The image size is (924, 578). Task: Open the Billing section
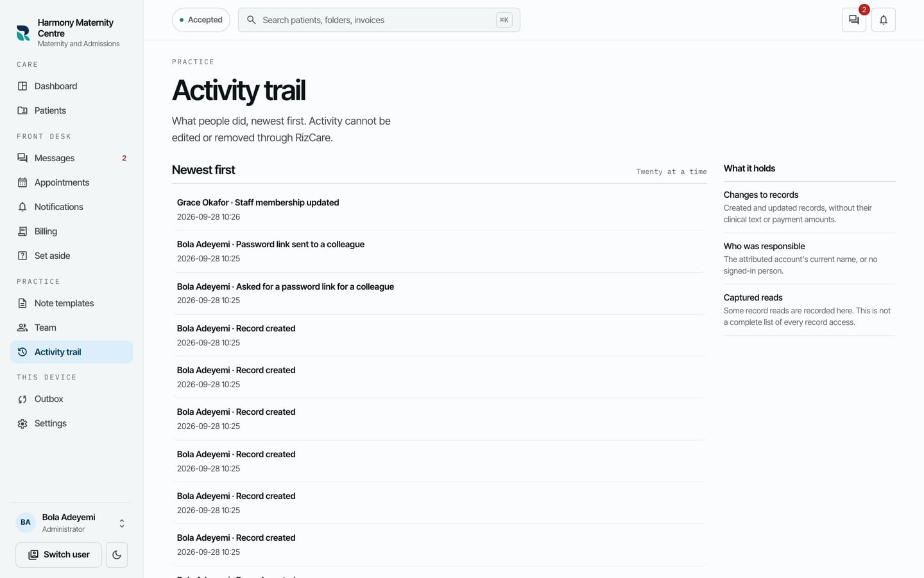(x=71, y=231)
